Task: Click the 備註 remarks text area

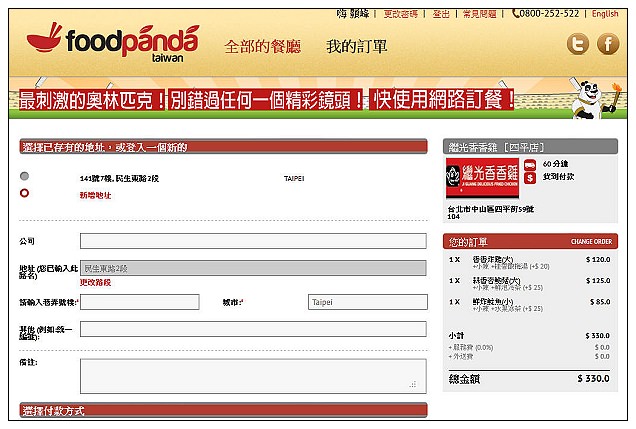Action: 253,376
